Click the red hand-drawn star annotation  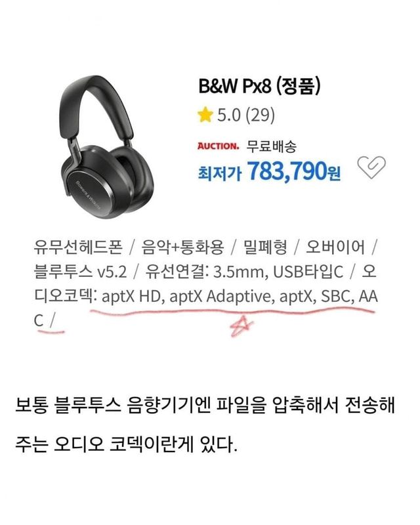coord(243,325)
